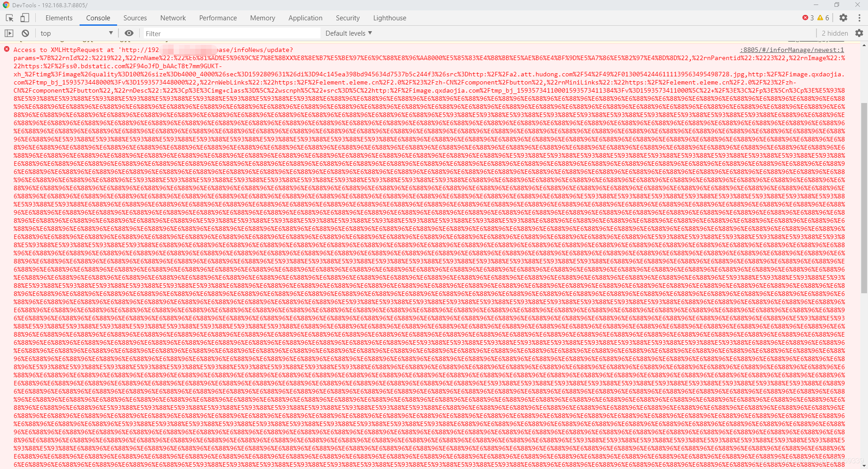868x469 pixels.
Task: Switch to the Network panel
Action: click(x=173, y=18)
